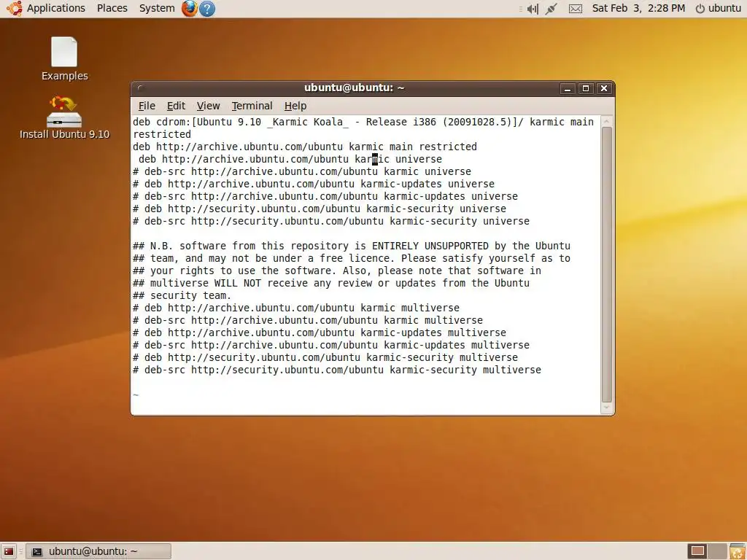
Task: Click the ubuntu user session button
Action: 719,8
